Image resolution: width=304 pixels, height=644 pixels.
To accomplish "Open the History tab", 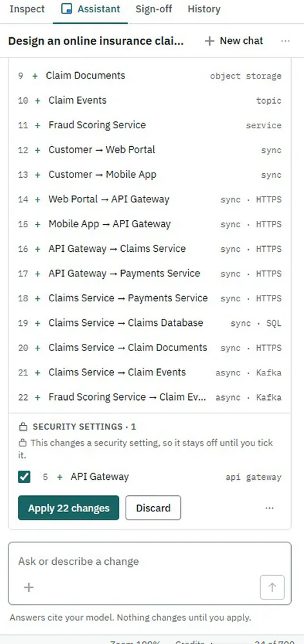I will [x=204, y=9].
